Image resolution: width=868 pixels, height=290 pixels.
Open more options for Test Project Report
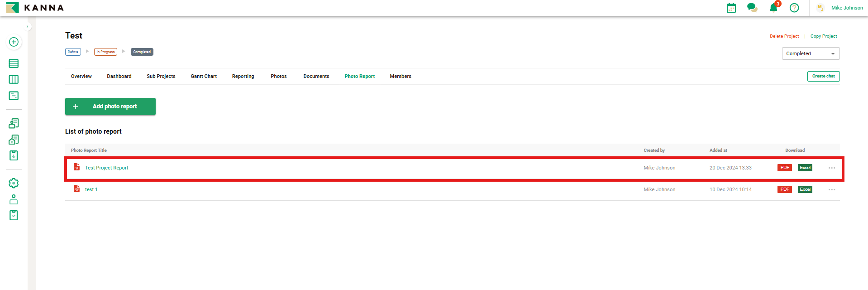click(x=832, y=168)
